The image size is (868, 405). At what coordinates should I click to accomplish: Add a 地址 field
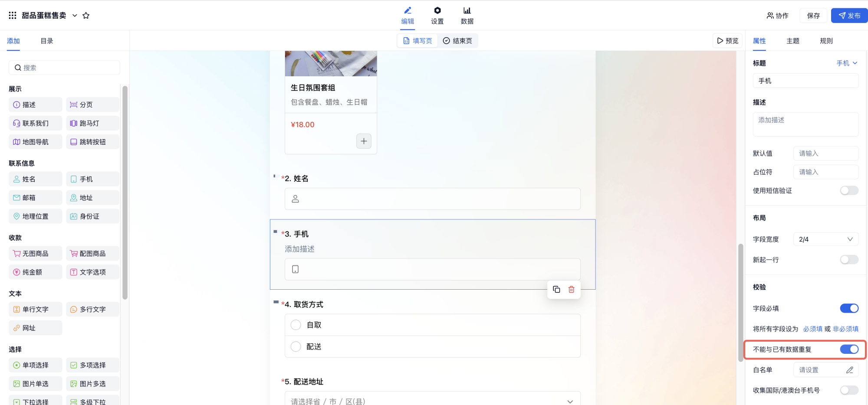coord(92,198)
